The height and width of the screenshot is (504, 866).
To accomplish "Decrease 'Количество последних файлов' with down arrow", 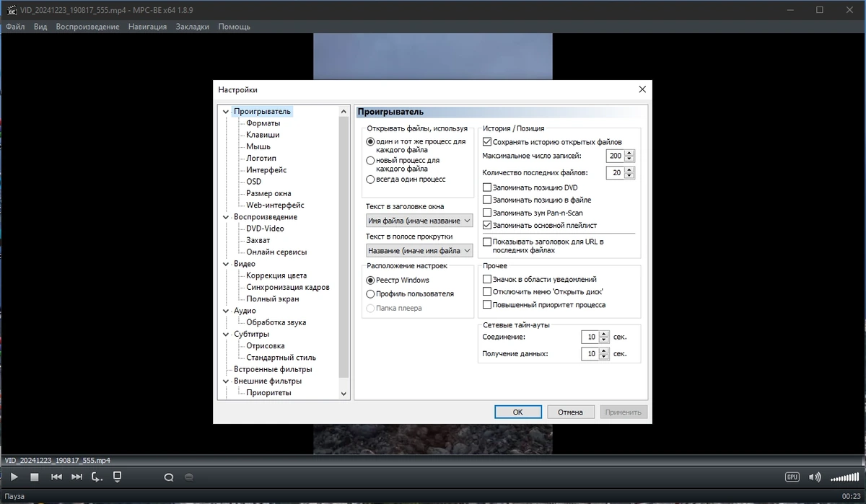I will click(629, 176).
